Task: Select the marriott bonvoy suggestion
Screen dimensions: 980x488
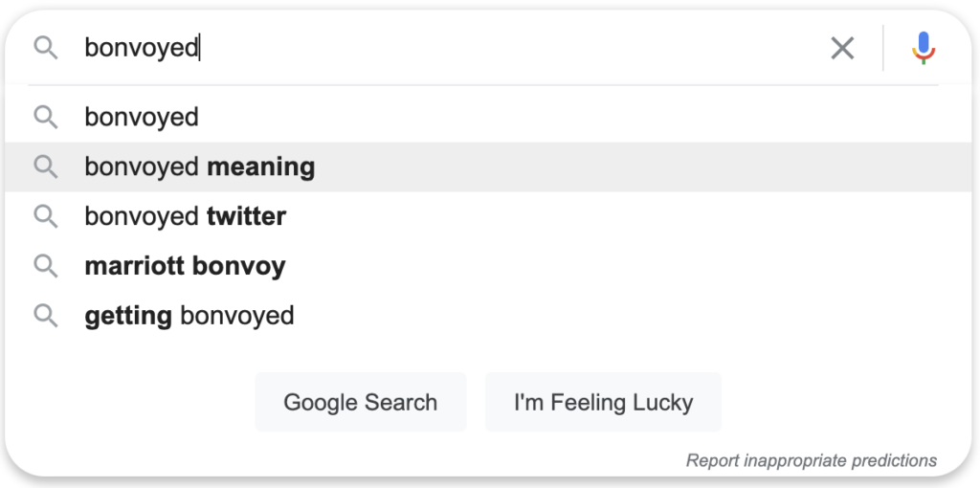Action: 489,266
